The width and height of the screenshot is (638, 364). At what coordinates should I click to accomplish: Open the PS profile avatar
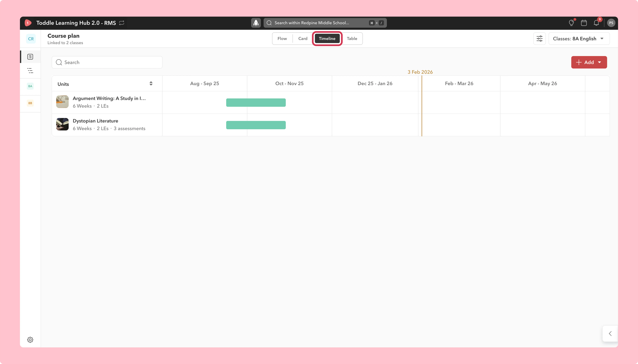pos(611,23)
